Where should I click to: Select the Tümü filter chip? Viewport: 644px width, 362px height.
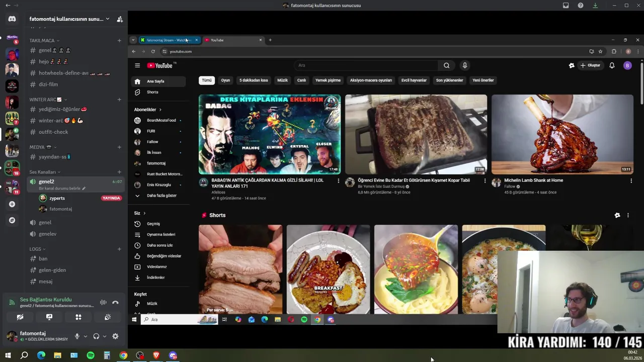(x=207, y=80)
